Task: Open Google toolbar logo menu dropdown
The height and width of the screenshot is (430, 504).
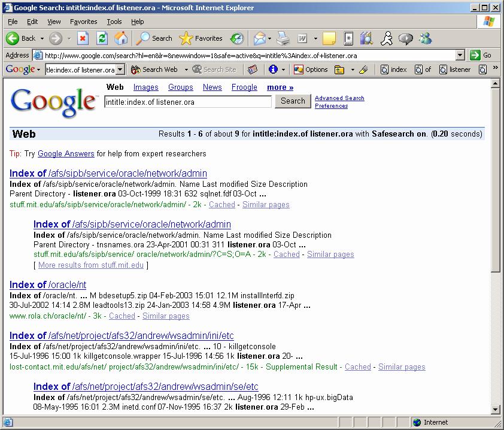Action: [x=38, y=69]
